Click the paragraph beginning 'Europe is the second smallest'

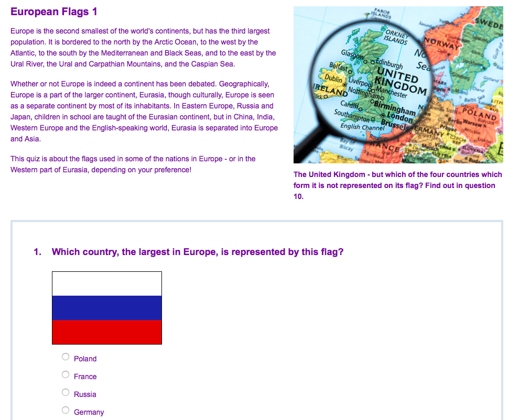tap(143, 48)
